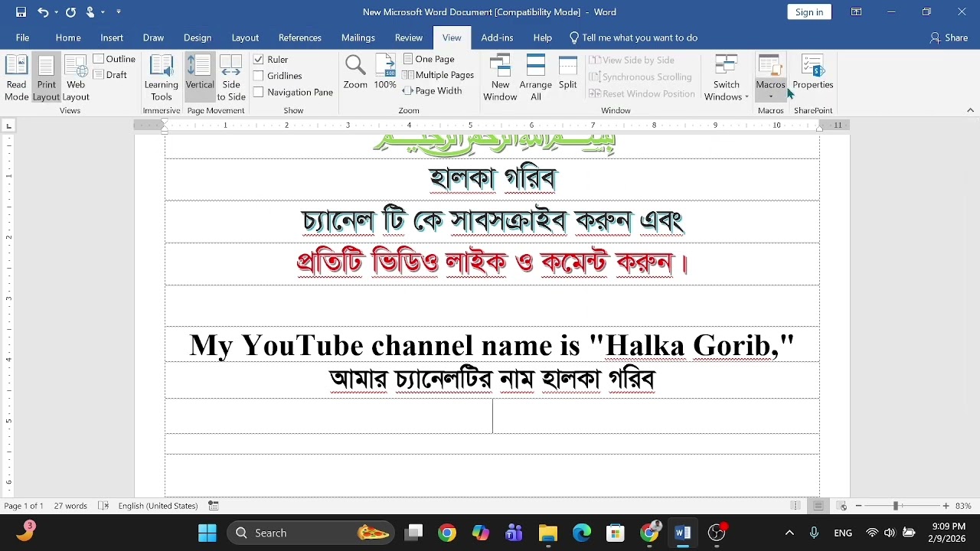The height and width of the screenshot is (551, 980).
Task: Click the 83% zoom level
Action: (963, 506)
